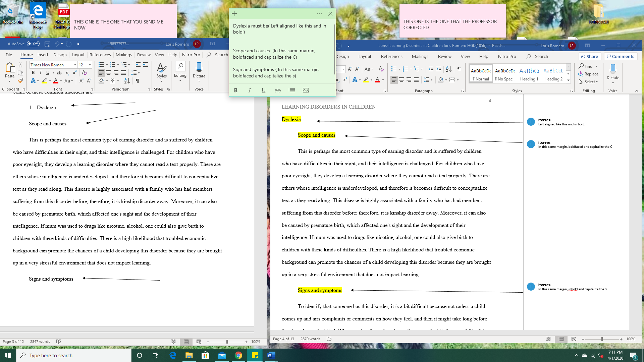This screenshot has height=362, width=644.
Task: Open Mailings tab in right Word window
Action: tap(420, 56)
